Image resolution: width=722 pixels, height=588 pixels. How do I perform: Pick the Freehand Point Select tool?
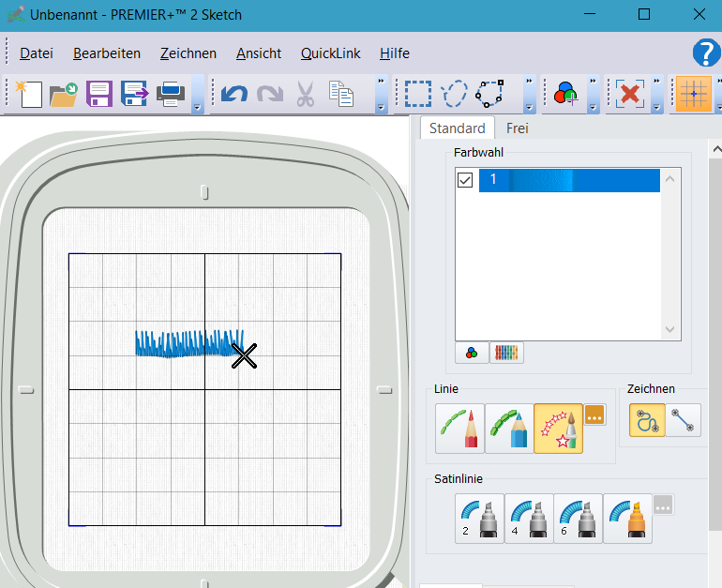coord(489,94)
